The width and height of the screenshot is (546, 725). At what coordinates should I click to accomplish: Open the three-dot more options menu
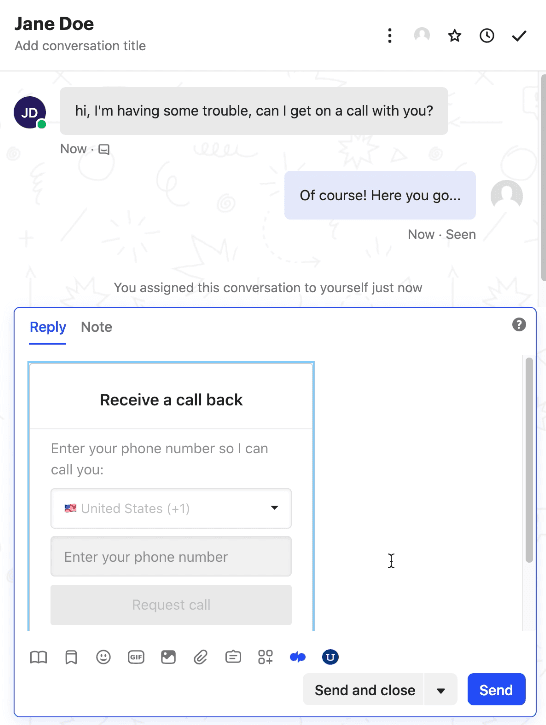point(390,36)
